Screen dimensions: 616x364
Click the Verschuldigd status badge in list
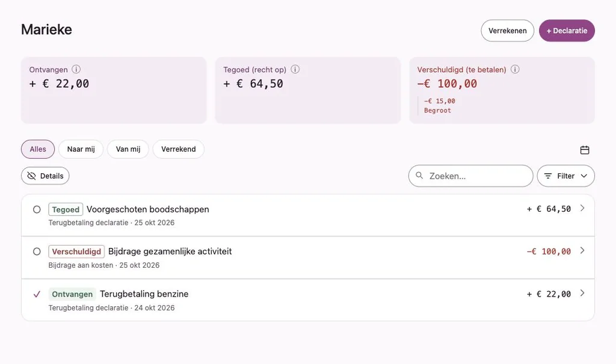pos(76,251)
